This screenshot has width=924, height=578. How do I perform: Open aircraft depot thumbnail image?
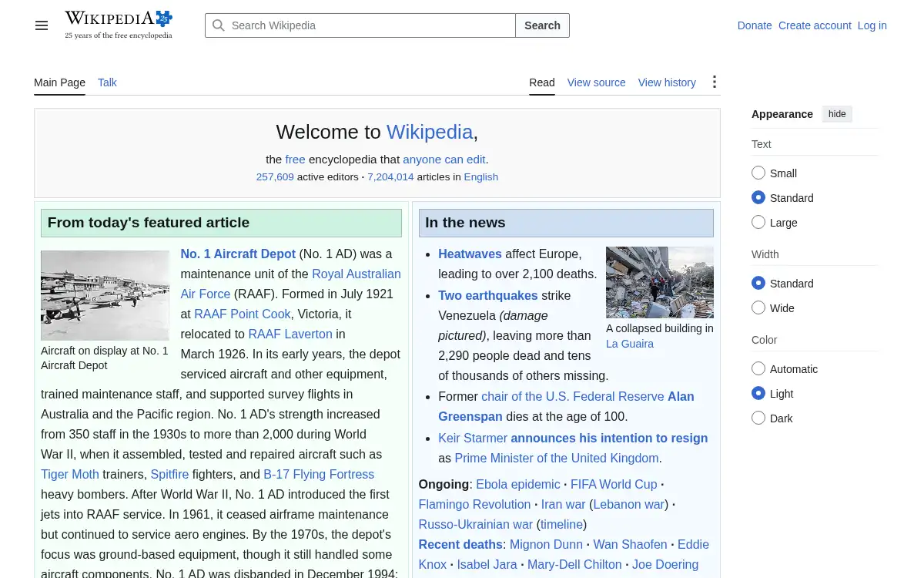point(105,295)
